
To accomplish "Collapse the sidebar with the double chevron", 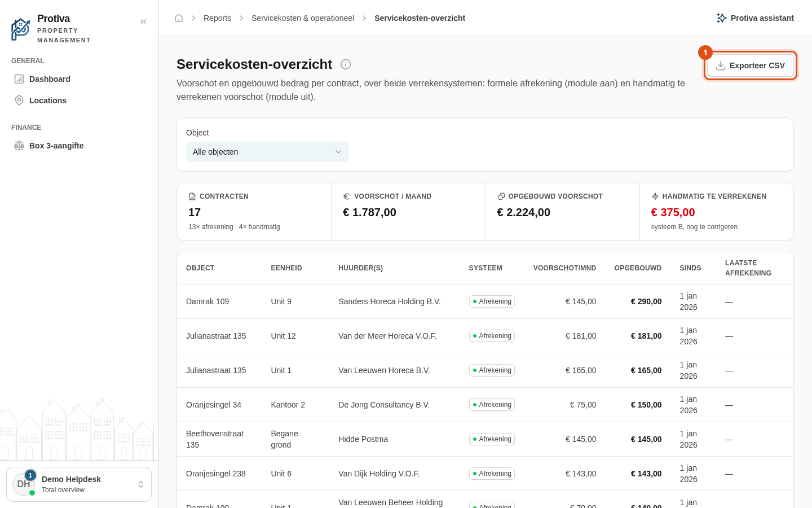I will tap(143, 21).
